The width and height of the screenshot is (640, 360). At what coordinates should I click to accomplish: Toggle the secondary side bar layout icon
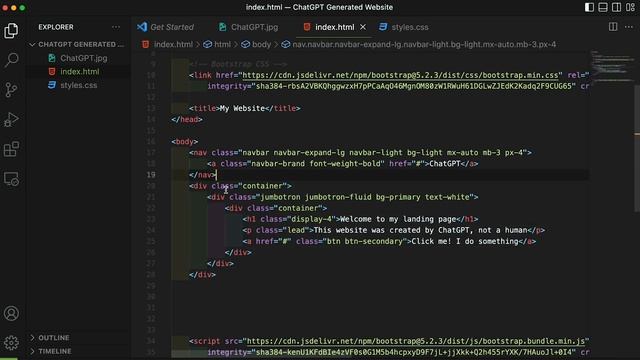[x=617, y=7]
